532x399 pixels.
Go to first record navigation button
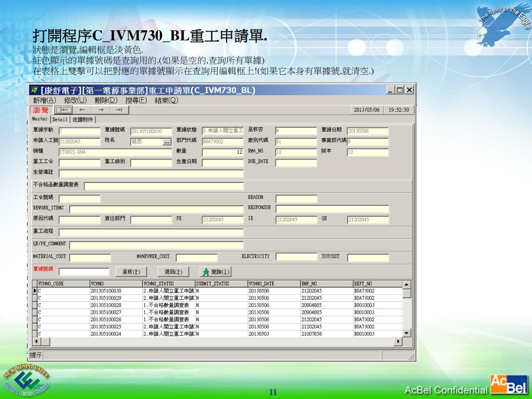[64, 110]
